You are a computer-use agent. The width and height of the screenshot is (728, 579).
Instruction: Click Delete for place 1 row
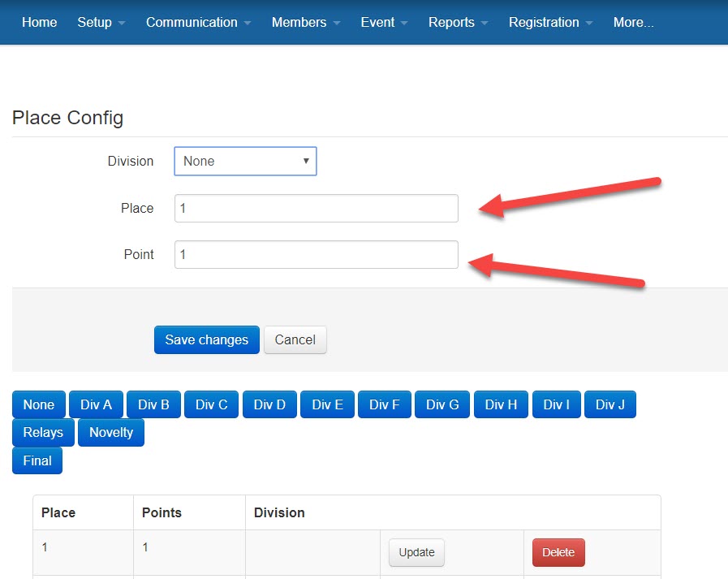coord(558,552)
